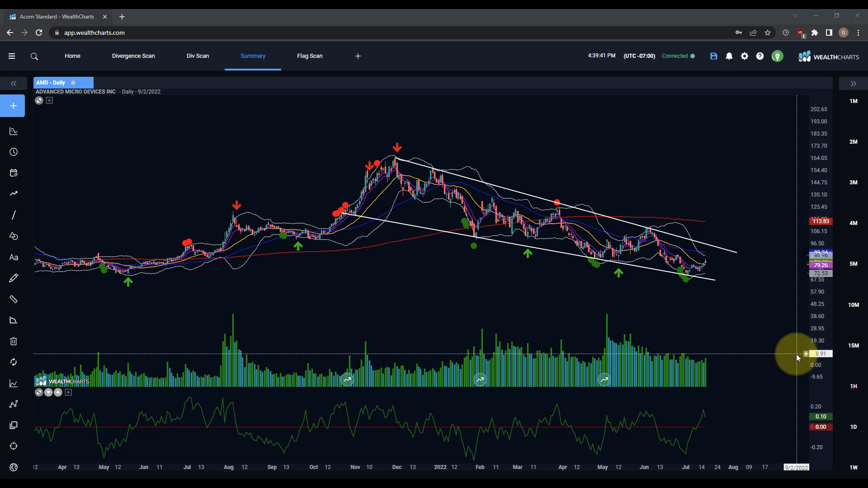868x488 pixels.
Task: Set timeframe to 1M
Action: (x=853, y=101)
